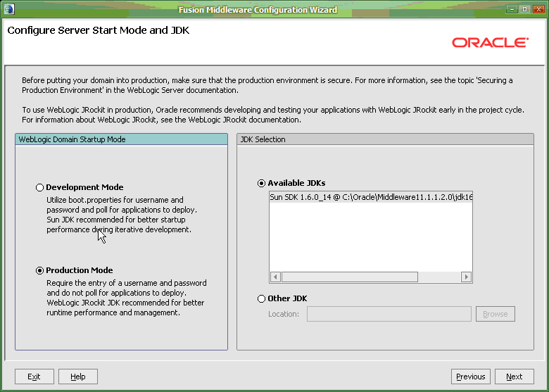This screenshot has width=549, height=392.
Task: Click the JDK list right scroll arrow
Action: tap(466, 277)
